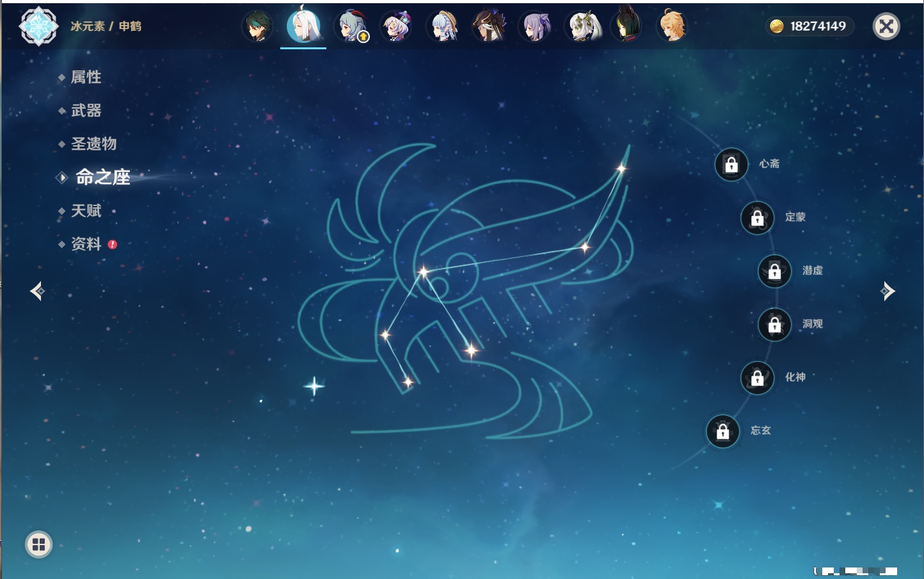
Task: Click the 心斋 constellation label
Action: (x=769, y=164)
